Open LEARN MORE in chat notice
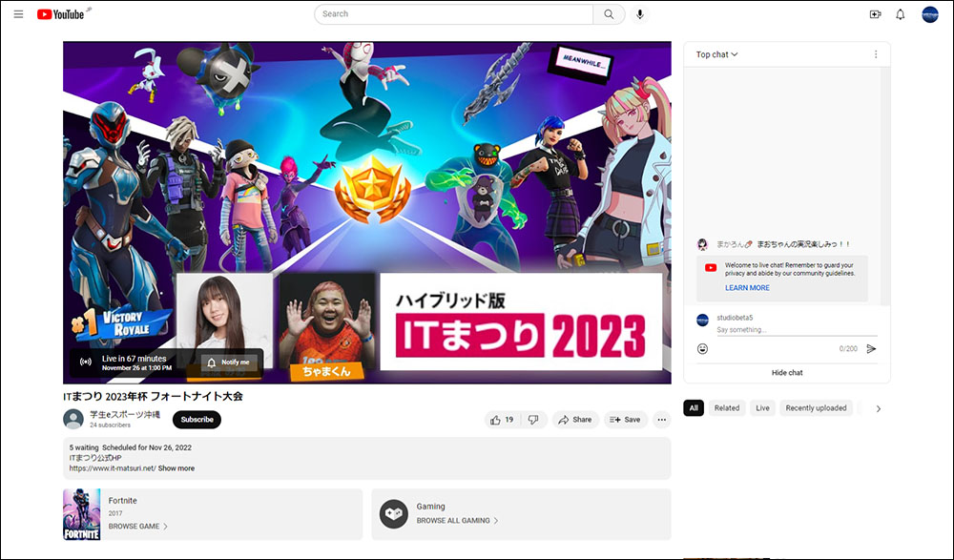Screen dimensions: 954x560 [x=747, y=288]
